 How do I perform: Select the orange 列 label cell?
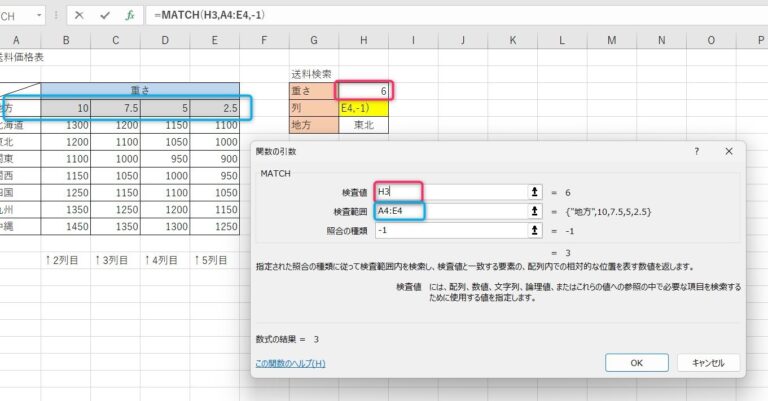click(x=314, y=108)
